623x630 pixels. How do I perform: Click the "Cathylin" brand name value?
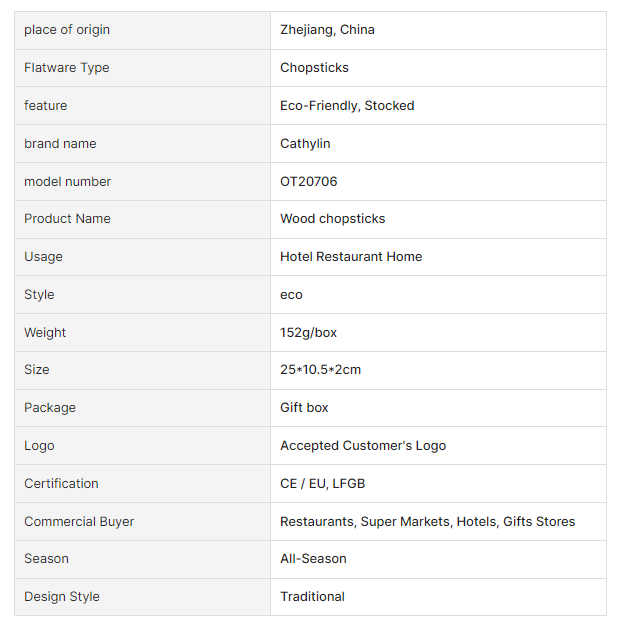[305, 144]
